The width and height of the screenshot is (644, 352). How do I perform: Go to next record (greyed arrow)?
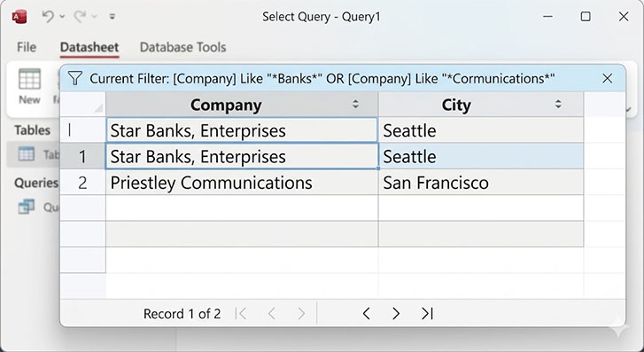coord(301,314)
